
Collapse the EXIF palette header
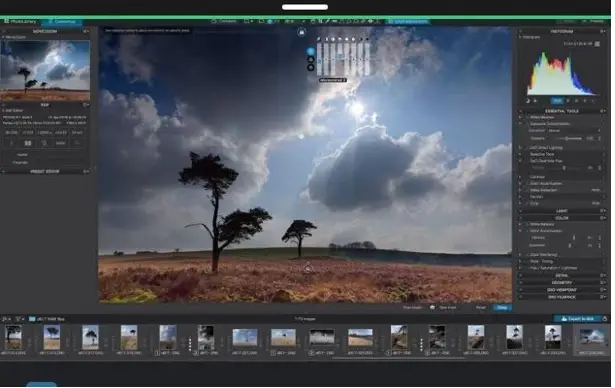click(45, 105)
